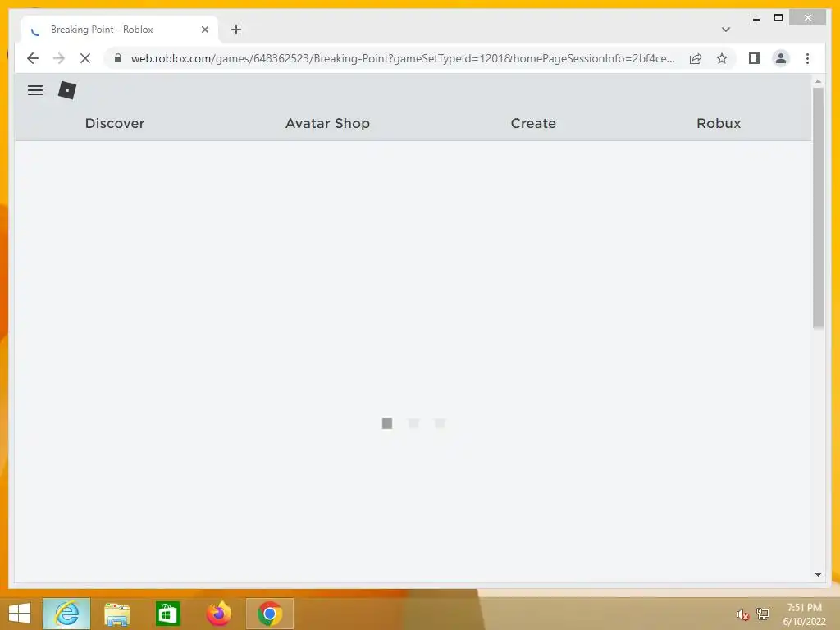Expand the tab search dropdown arrow
Screen dimensions: 840x630
pyautogui.click(x=725, y=30)
